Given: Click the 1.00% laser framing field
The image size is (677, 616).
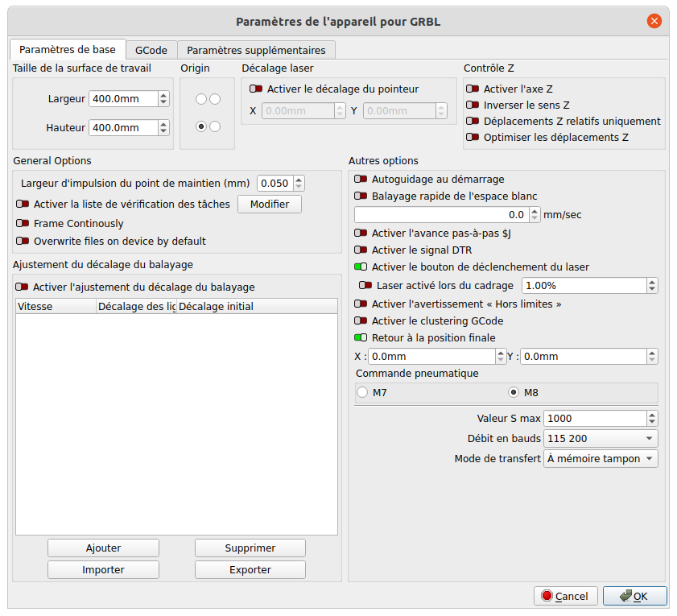Looking at the screenshot, I should coord(584,286).
